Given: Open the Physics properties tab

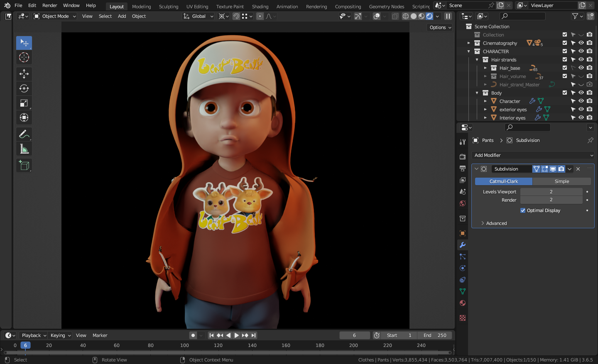Looking at the screenshot, I should 463,268.
